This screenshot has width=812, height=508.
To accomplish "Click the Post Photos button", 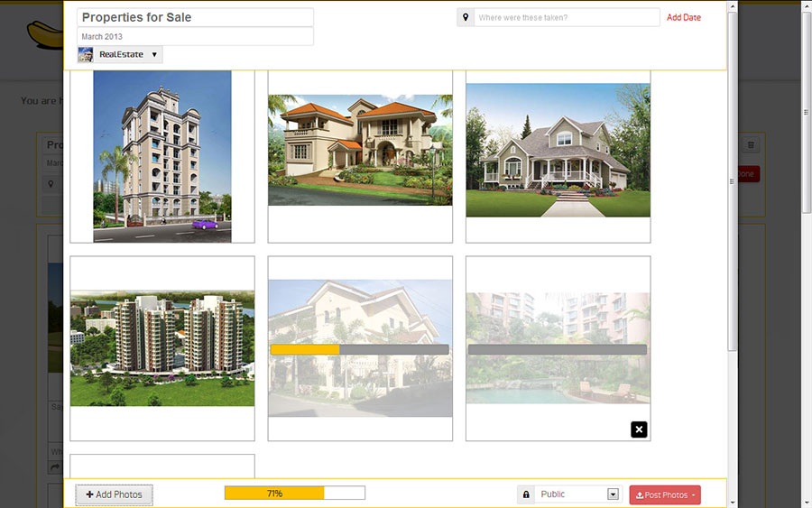I will 665,495.
